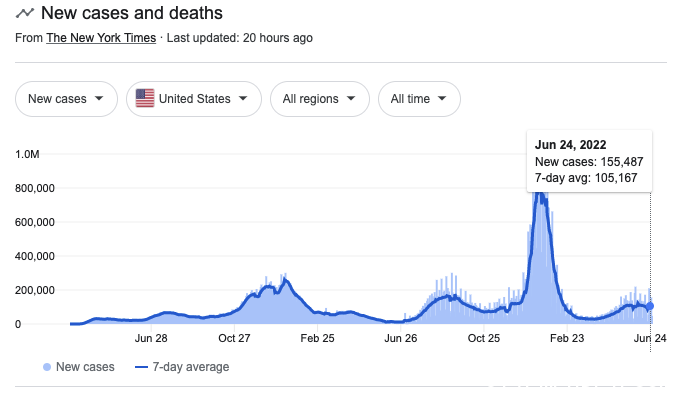Image resolution: width=677 pixels, height=395 pixels.
Task: Open the United States country dropdown
Action: tap(194, 99)
